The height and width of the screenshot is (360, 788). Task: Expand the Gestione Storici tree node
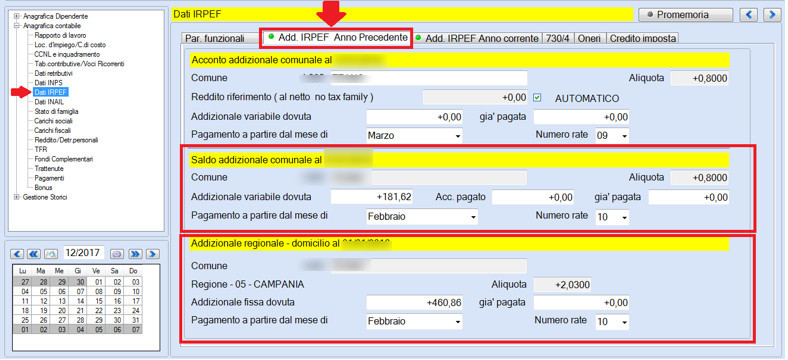pos(17,197)
